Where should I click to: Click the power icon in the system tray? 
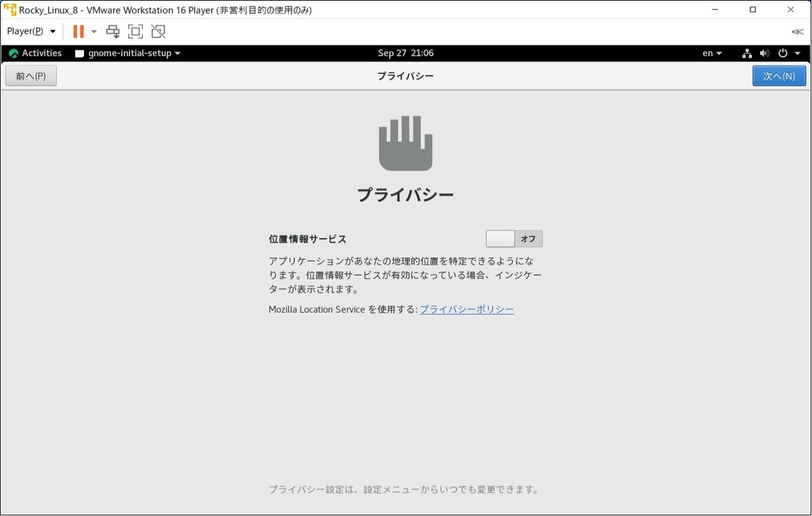(x=783, y=53)
